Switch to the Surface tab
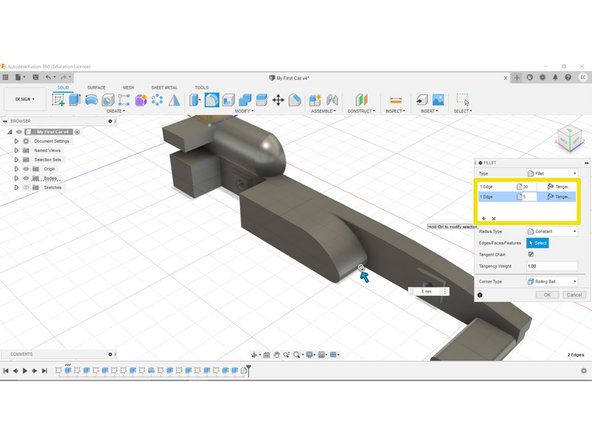Viewport: 592px width, 444px height. click(96, 87)
